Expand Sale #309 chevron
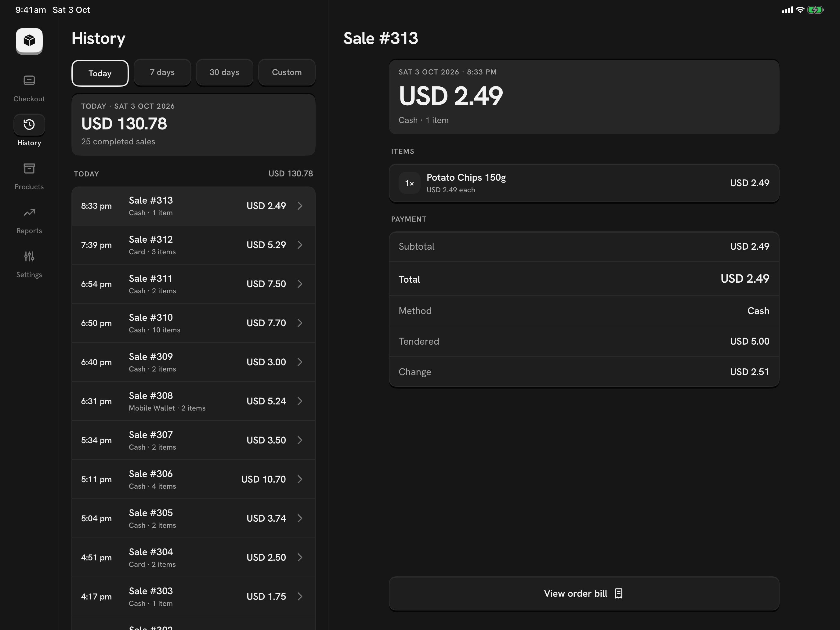Viewport: 840px width, 630px height. (x=300, y=362)
